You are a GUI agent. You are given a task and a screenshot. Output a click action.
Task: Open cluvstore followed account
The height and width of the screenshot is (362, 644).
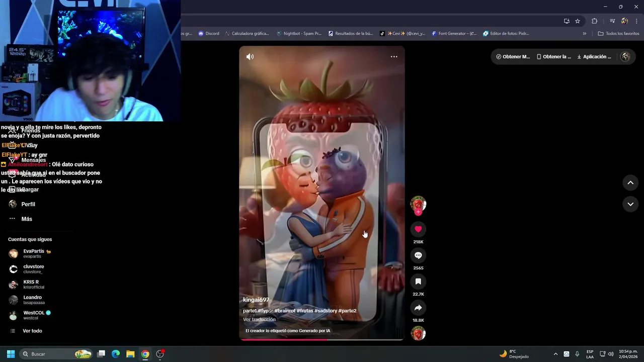tap(27, 269)
